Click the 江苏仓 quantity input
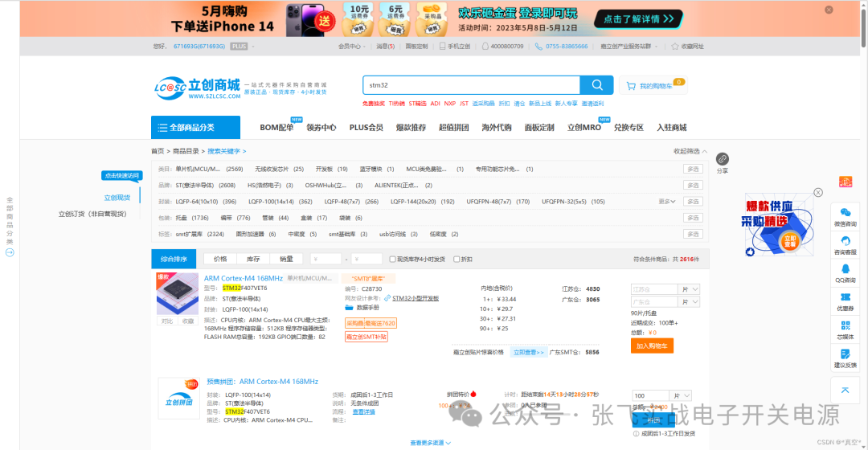Viewport: 868px width, 450px height. click(654, 289)
